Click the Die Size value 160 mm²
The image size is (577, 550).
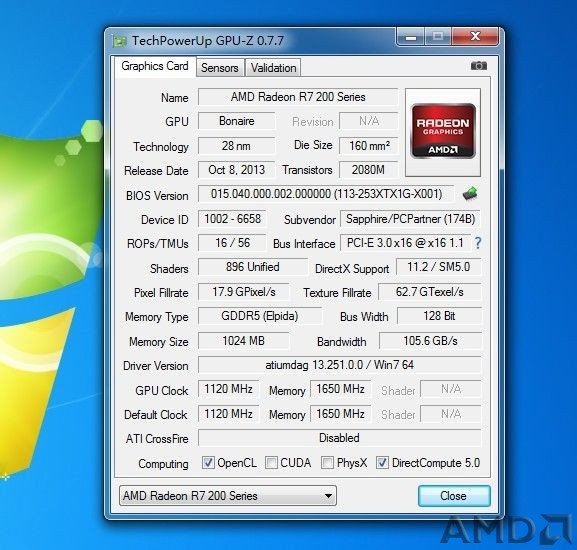(x=369, y=146)
